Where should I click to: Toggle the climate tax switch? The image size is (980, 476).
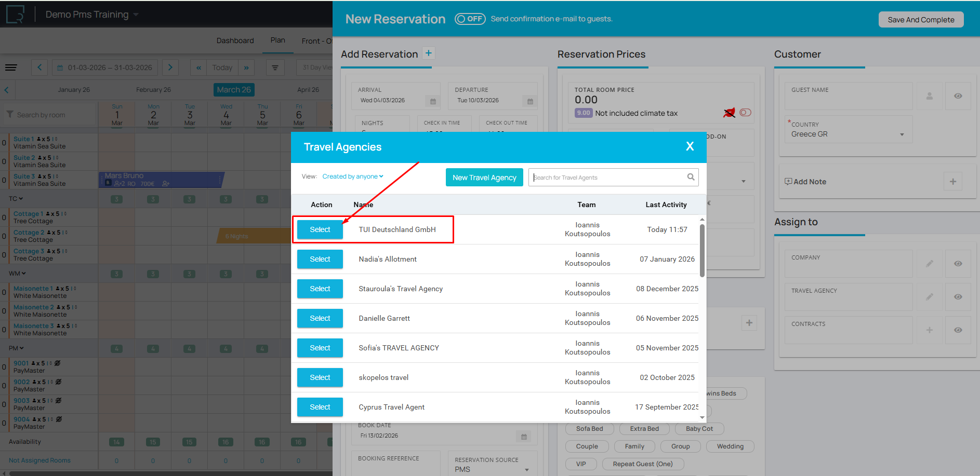745,113
